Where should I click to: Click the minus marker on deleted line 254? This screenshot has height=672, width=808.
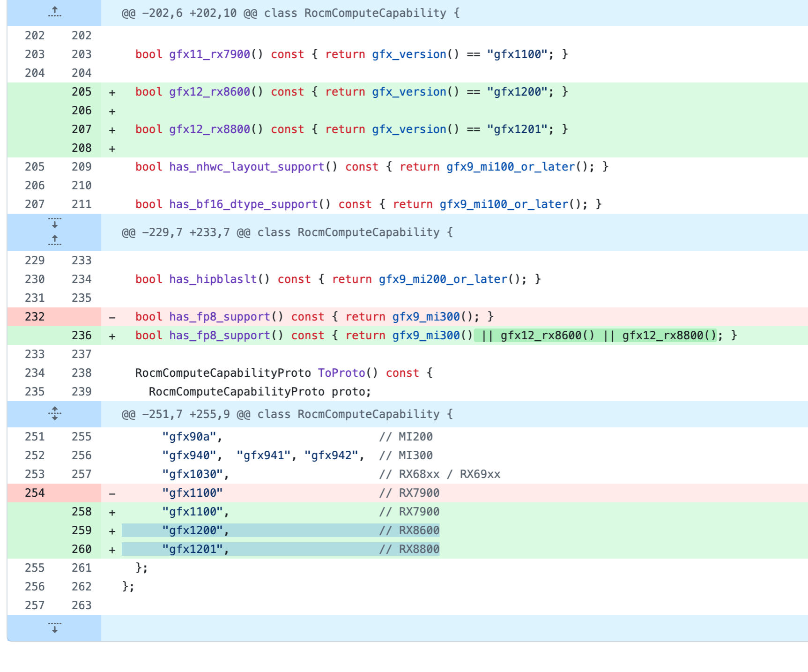112,493
